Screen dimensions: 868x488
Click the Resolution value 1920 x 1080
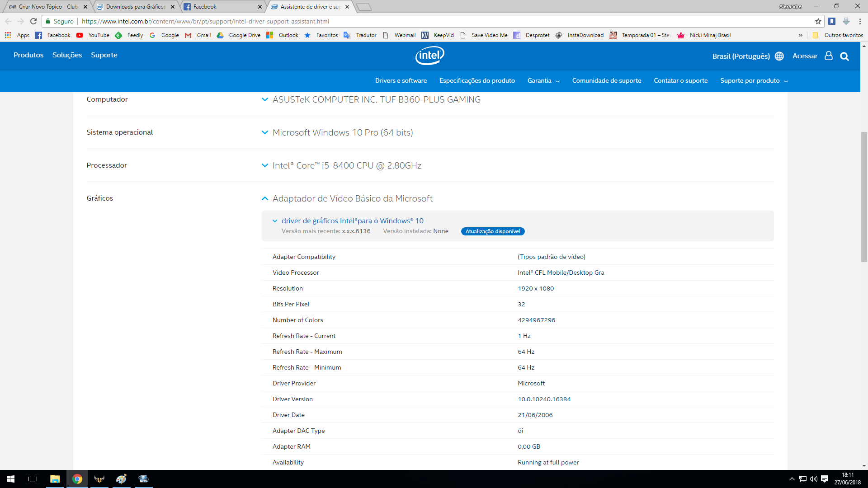pos(536,288)
